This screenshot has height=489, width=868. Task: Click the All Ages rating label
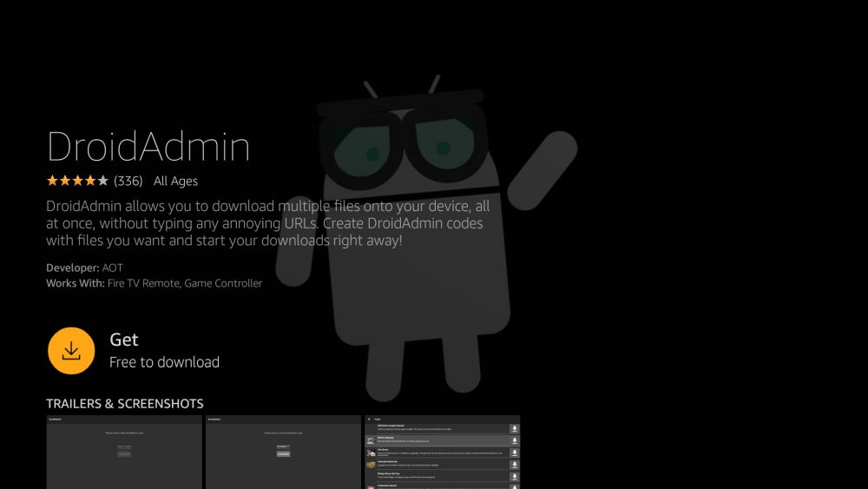tap(175, 181)
